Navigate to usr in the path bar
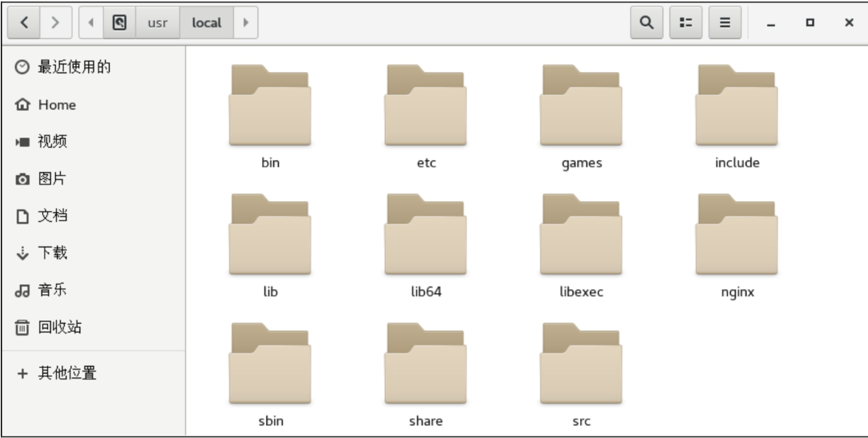868x438 pixels. (158, 22)
